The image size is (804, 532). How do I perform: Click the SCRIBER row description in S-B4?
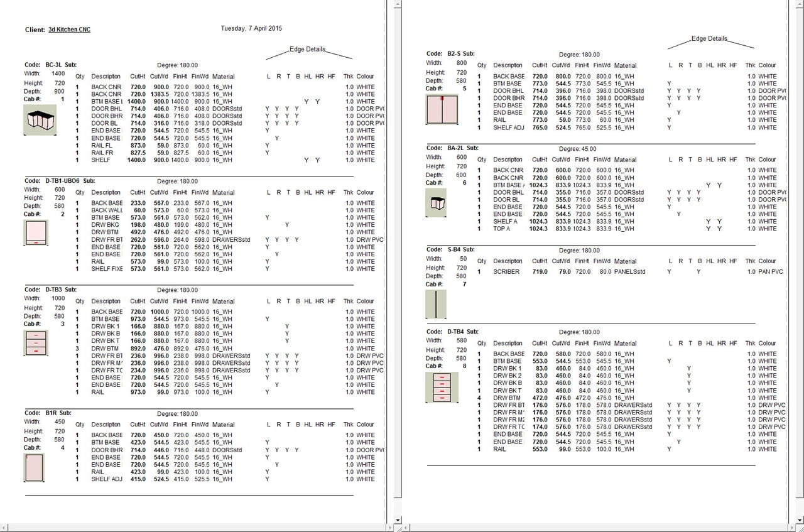pos(507,272)
